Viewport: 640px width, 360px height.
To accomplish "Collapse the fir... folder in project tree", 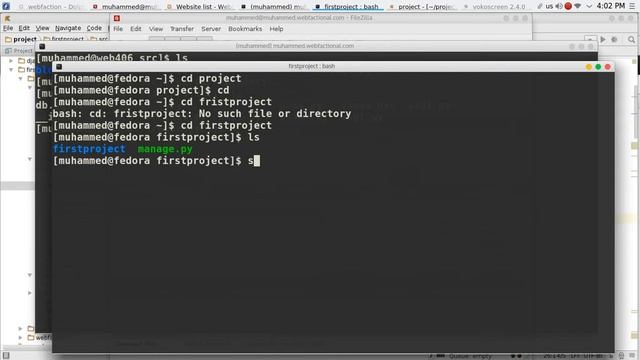I will 11,69.
